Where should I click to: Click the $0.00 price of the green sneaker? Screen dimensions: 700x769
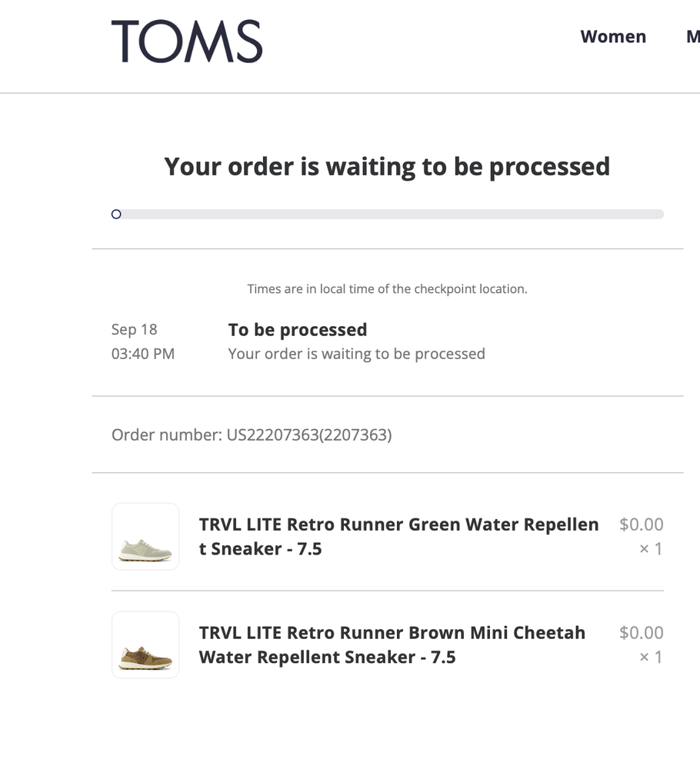(640, 524)
